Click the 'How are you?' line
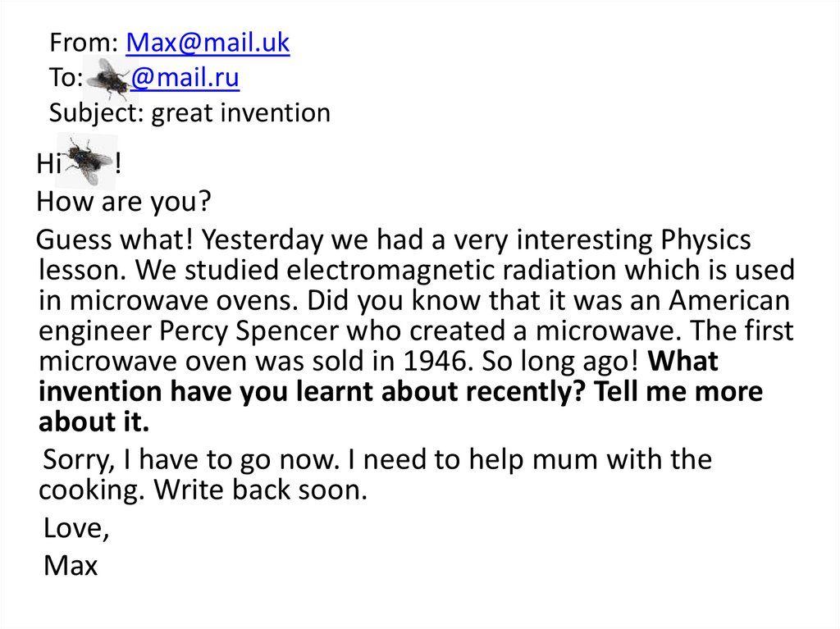The height and width of the screenshot is (629, 840). click(126, 202)
